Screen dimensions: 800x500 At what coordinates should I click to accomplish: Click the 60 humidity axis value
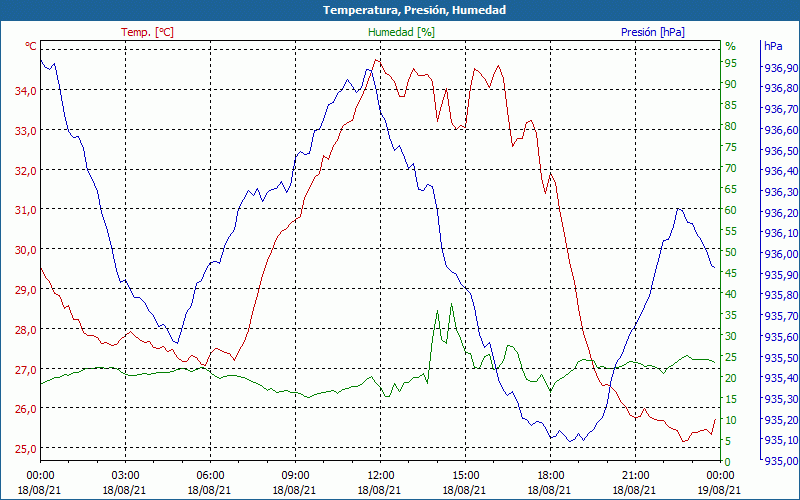731,210
